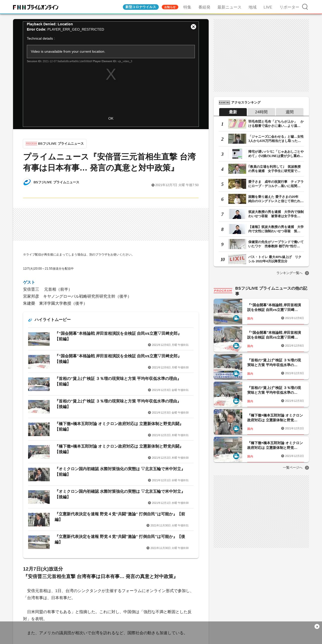Open ranking 4 thumbnail 教員の立場を利用して
Image resolution: width=322 pixels, height=644 pixels.
[237, 169]
